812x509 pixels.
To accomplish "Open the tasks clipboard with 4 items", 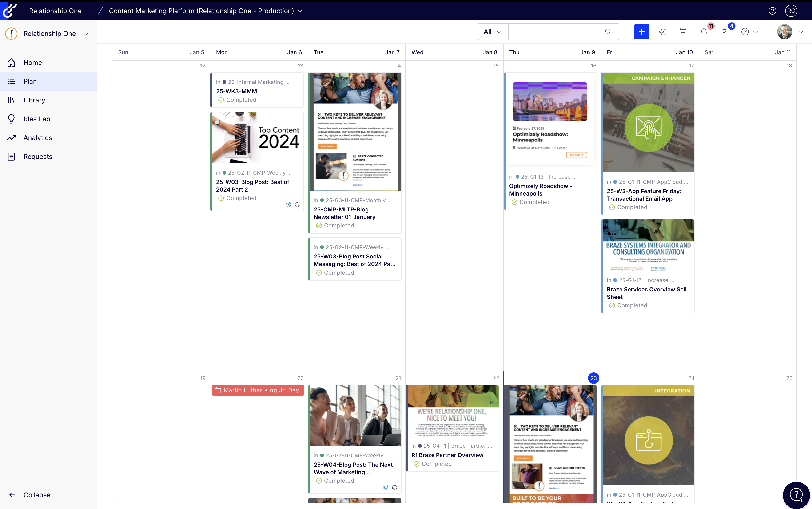I will click(x=724, y=32).
